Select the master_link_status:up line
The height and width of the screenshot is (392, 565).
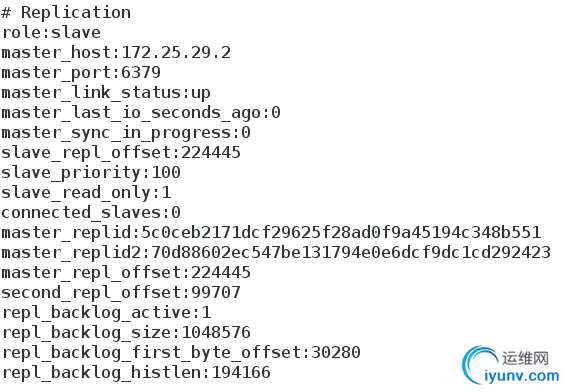[x=106, y=93]
